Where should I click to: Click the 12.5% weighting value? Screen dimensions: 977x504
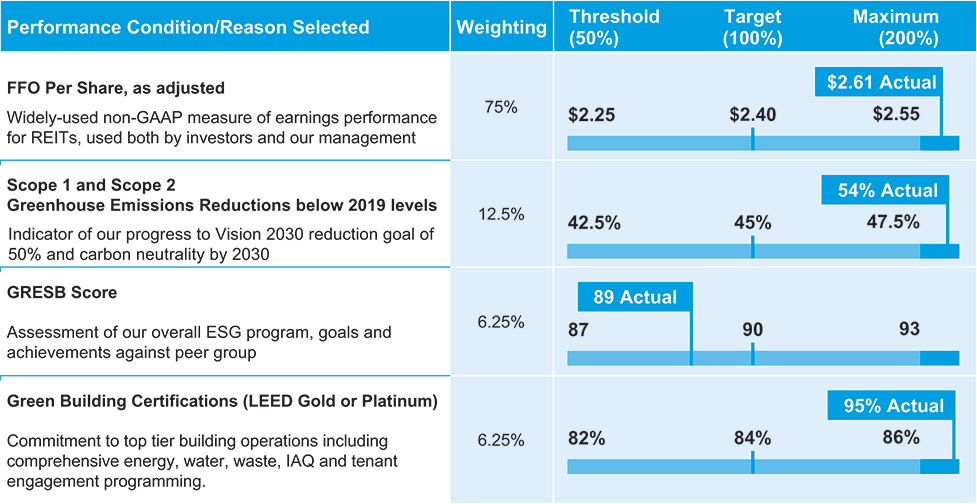(x=500, y=214)
